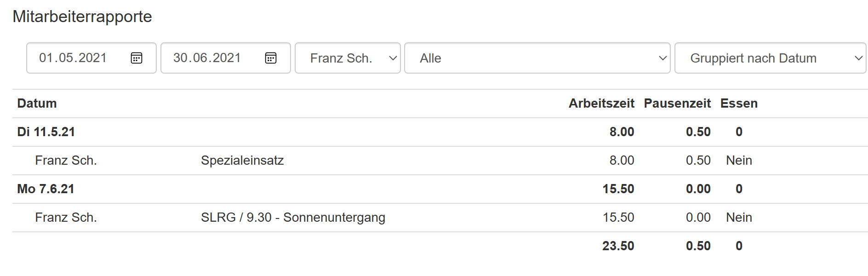Click the SLRG / 9.30 - Sonnenuntergang entry
The width and height of the screenshot is (868, 276).
coord(293,218)
